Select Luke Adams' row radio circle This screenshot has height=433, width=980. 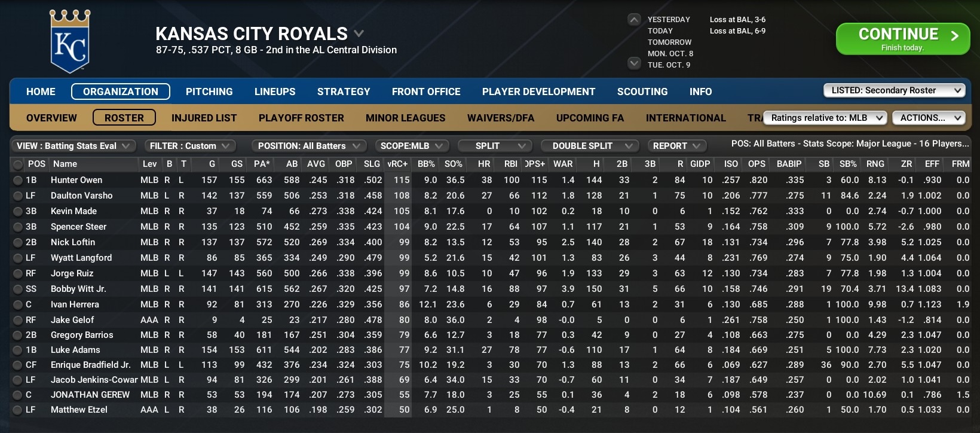coord(18,350)
